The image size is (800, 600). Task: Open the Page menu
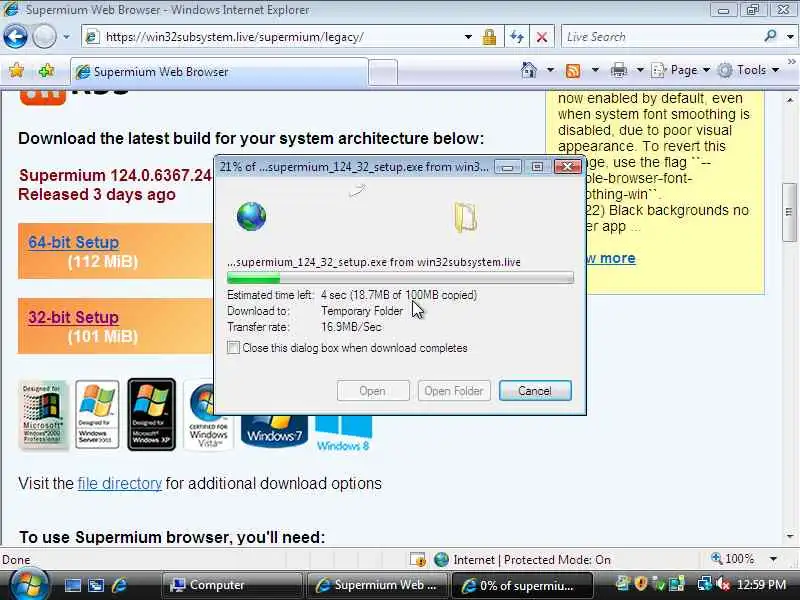tap(681, 70)
